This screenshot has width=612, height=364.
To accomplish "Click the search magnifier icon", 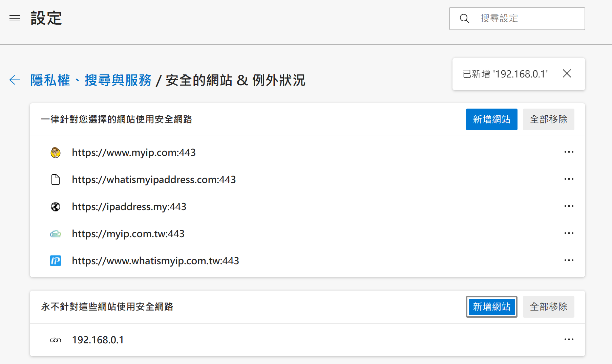I will pyautogui.click(x=464, y=19).
